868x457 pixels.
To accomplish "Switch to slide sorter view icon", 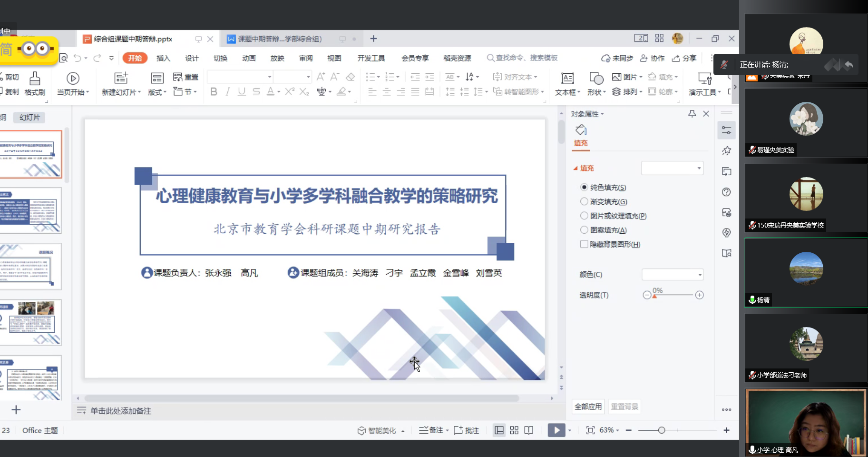I will (514, 430).
